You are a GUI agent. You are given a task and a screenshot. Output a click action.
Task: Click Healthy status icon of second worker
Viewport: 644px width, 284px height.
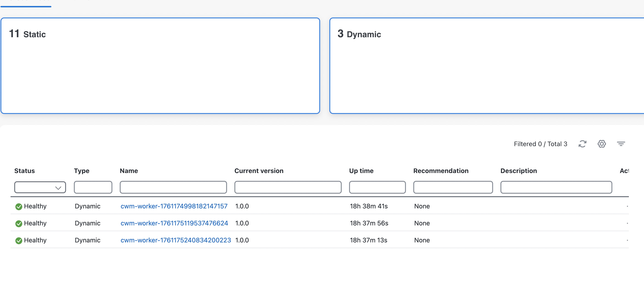tap(19, 223)
